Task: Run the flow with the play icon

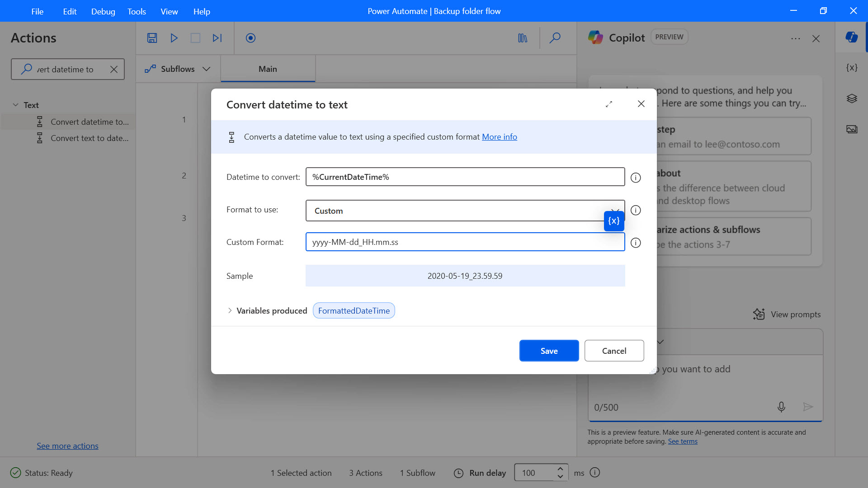Action: [174, 38]
